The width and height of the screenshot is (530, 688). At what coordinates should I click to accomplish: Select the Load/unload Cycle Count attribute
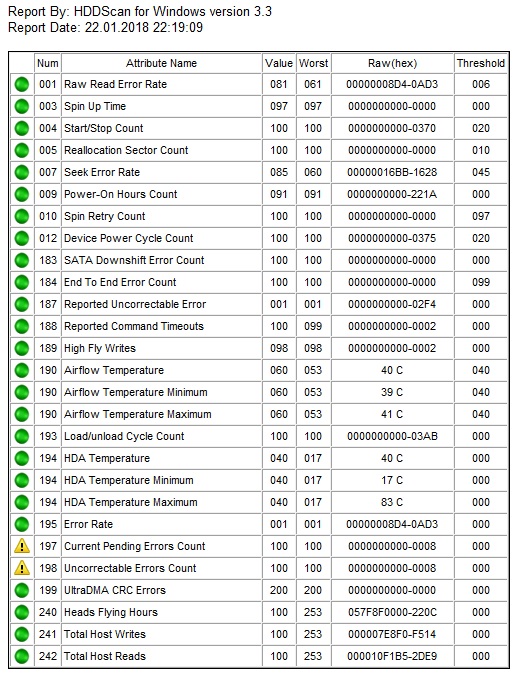coord(124,437)
